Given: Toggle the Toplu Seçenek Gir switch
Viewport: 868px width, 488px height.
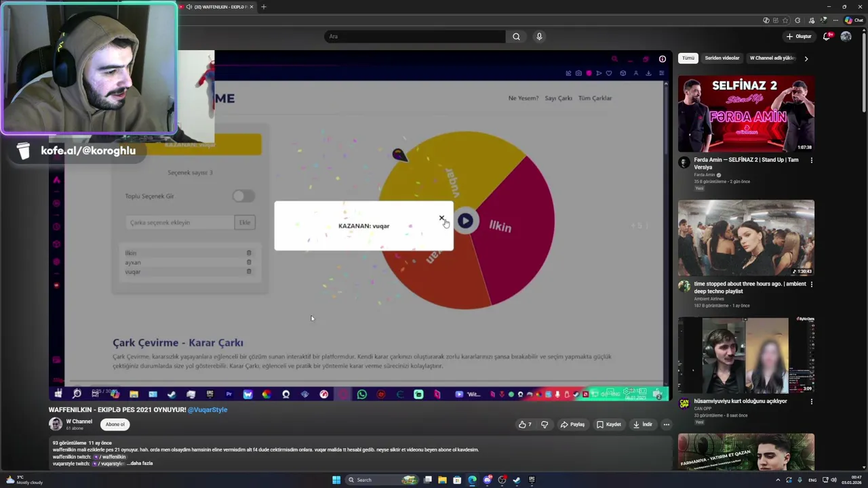Looking at the screenshot, I should (243, 196).
